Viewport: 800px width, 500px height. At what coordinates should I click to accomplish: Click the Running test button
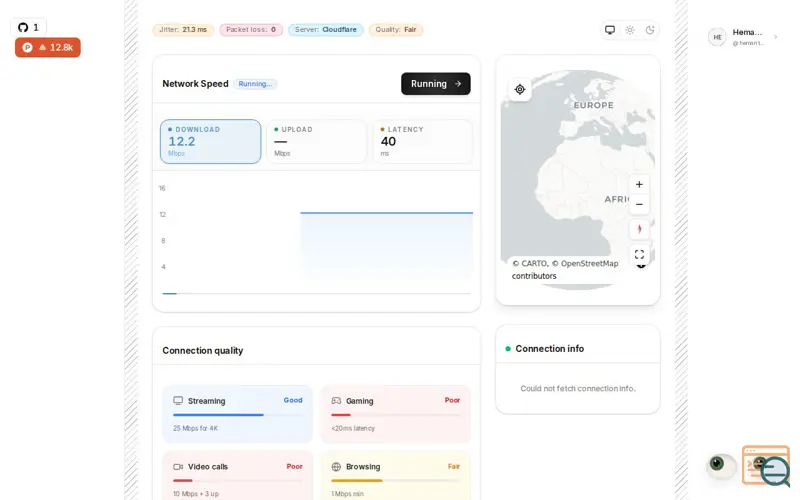click(436, 84)
